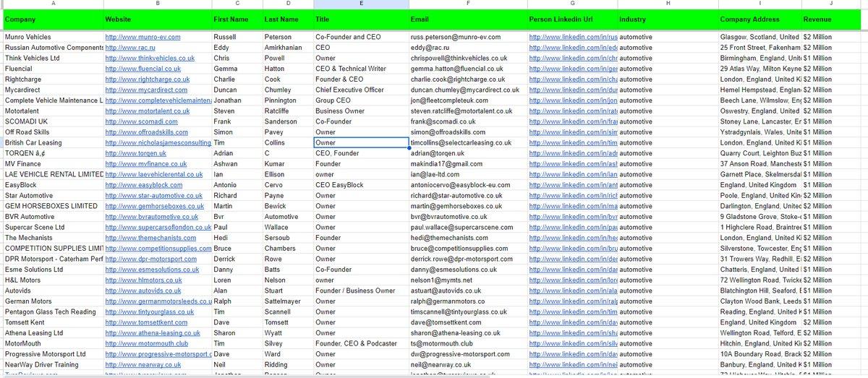This screenshot has height=378, width=868.
Task: Open the rightcharge.co.uk link
Action: pyautogui.click(x=147, y=80)
